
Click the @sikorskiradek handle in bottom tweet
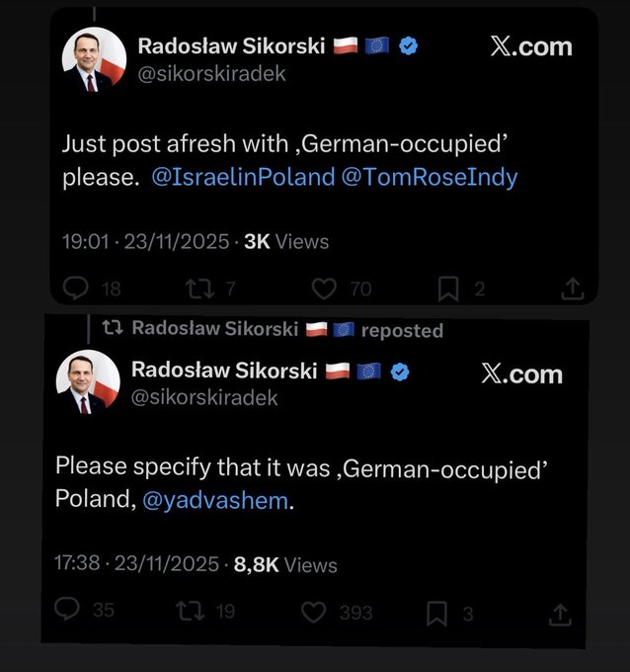point(204,398)
